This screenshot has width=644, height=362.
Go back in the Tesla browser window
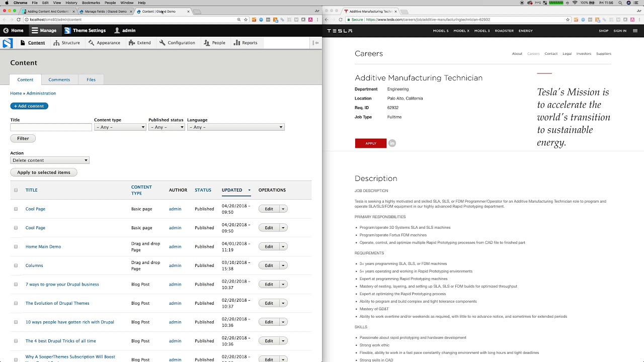click(x=327, y=20)
